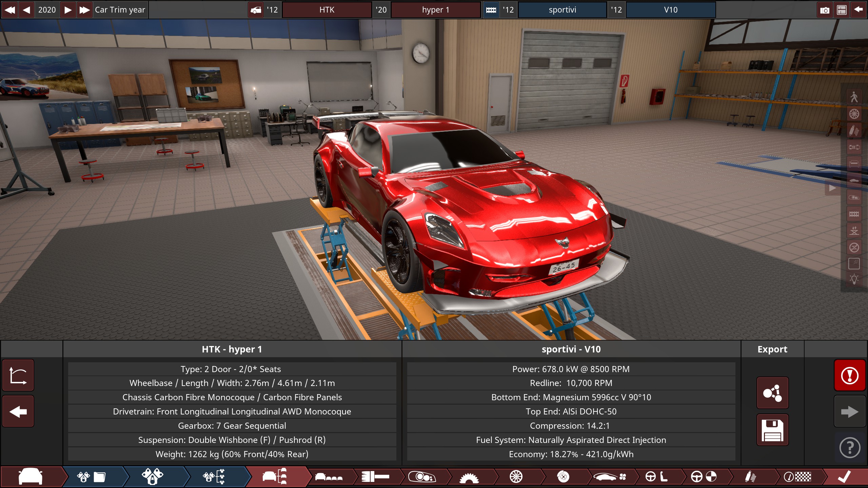Open the testing checkered flag tab
The width and height of the screenshot is (868, 488).
click(x=797, y=477)
